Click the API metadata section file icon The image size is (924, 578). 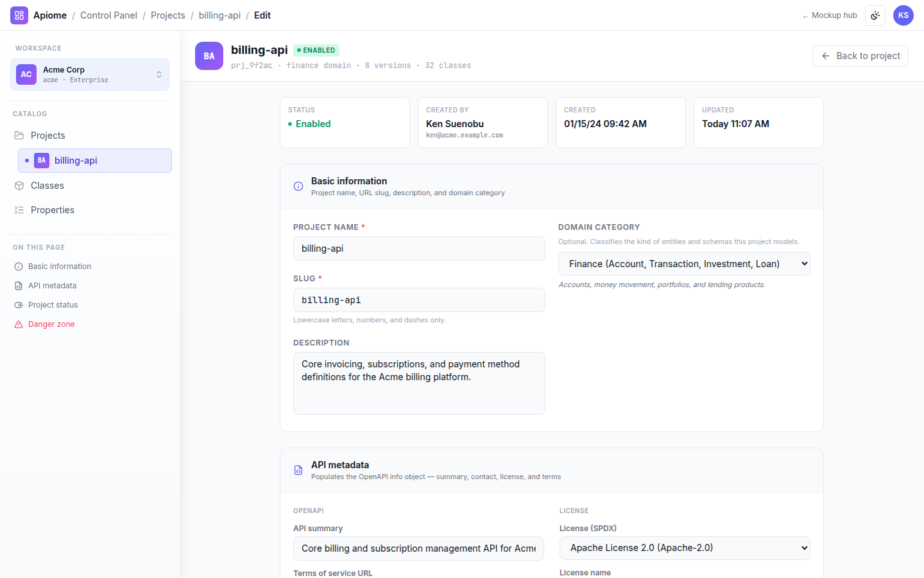coord(298,470)
